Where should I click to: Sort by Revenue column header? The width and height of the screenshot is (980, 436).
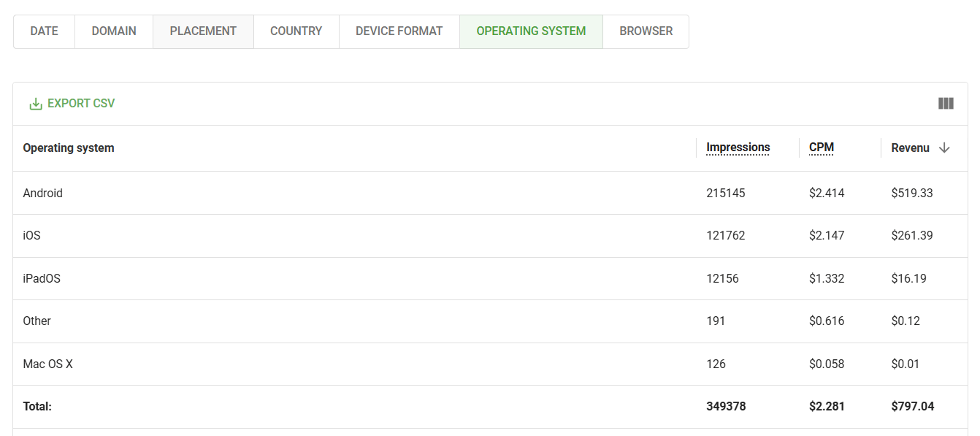(x=911, y=148)
